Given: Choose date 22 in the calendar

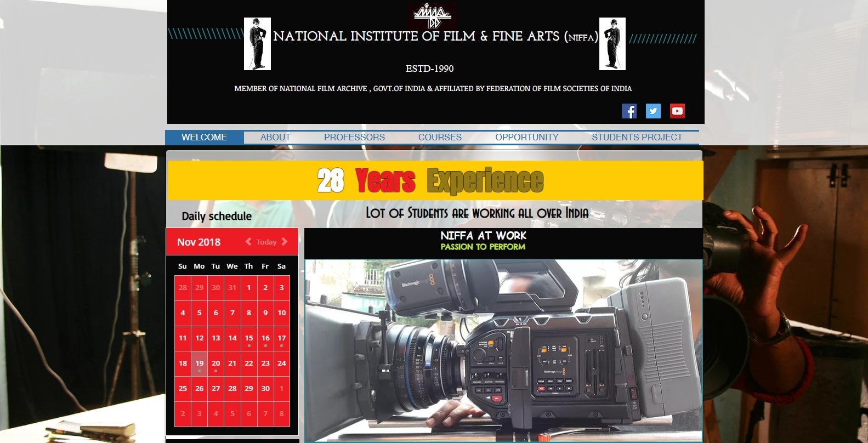Looking at the screenshot, I should coord(249,364).
